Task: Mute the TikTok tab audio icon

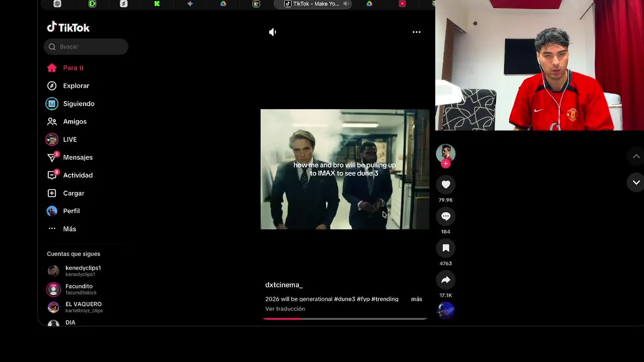Action: pos(346,4)
